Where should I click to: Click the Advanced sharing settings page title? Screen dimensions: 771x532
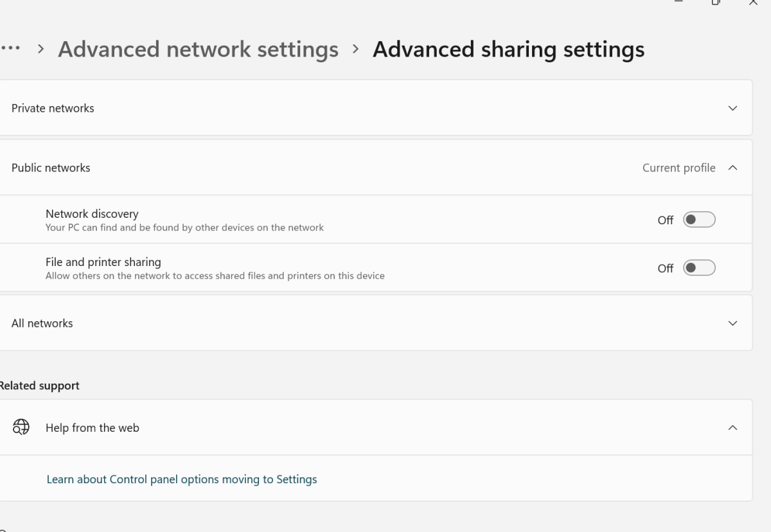coord(508,49)
